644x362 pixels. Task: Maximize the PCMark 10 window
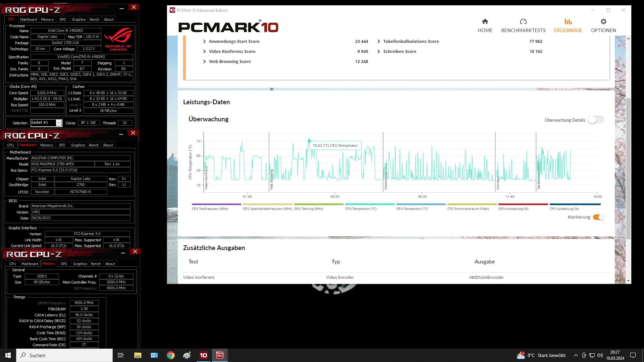pyautogui.click(x=608, y=10)
